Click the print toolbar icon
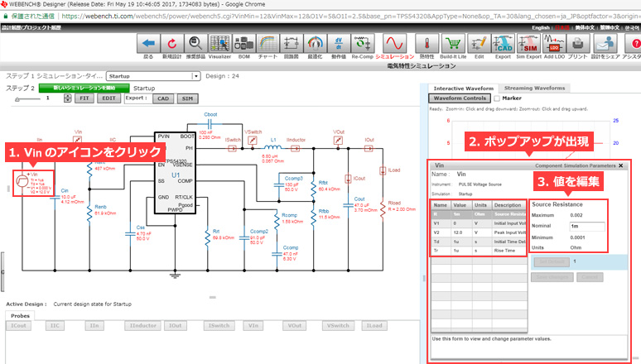 pyautogui.click(x=577, y=43)
